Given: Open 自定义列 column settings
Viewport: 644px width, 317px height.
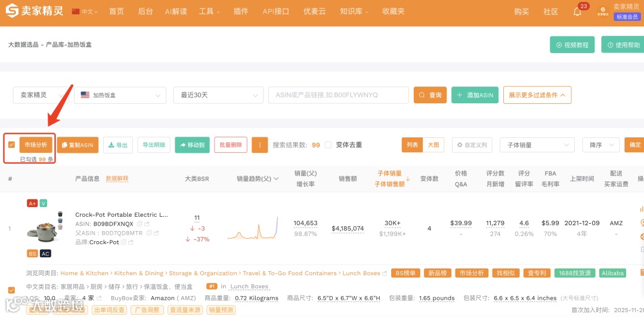Looking at the screenshot, I should 472,144.
